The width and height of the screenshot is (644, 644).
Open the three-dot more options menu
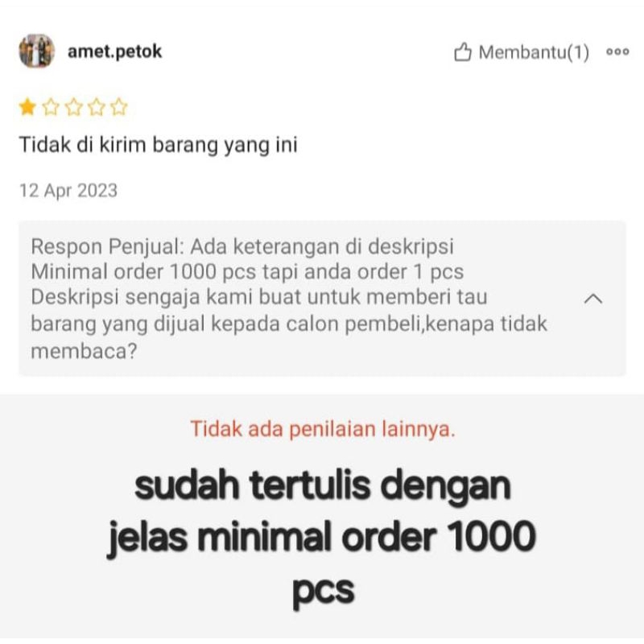click(x=617, y=52)
